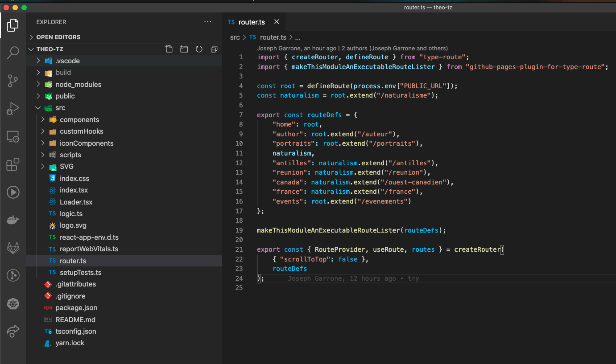
Task: Expand the build folder
Action: 124,73
